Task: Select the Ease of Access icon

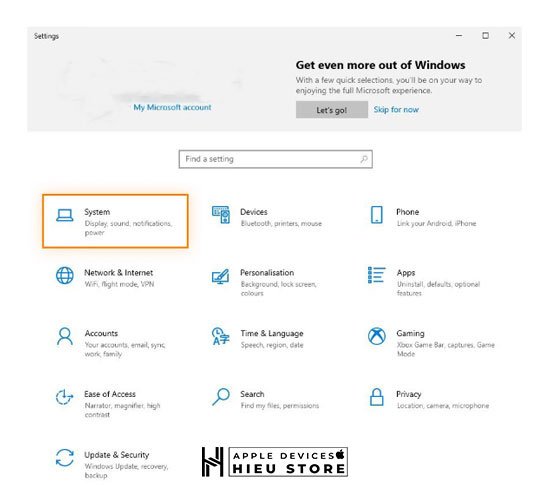Action: (x=65, y=397)
